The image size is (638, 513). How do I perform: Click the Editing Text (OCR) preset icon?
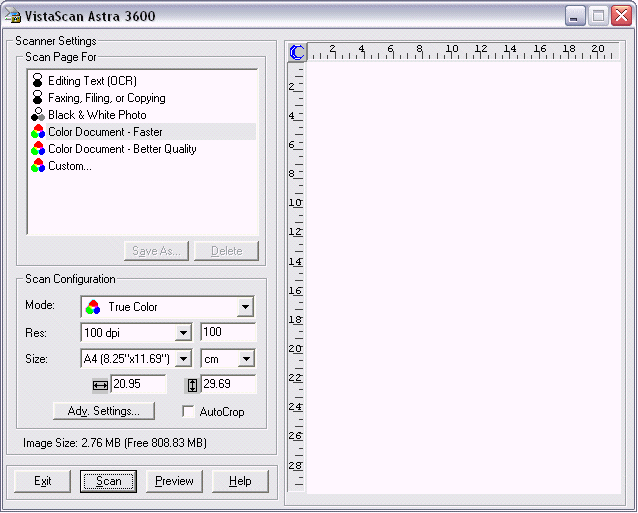click(37, 81)
